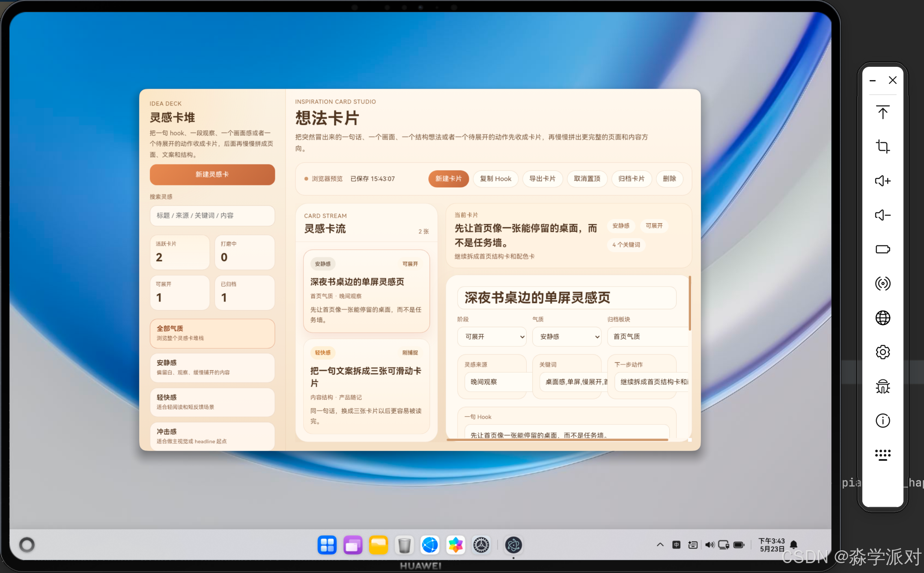Screen dimensions: 924x573
Task: Open the purple multitask app in dock
Action: pyautogui.click(x=353, y=545)
